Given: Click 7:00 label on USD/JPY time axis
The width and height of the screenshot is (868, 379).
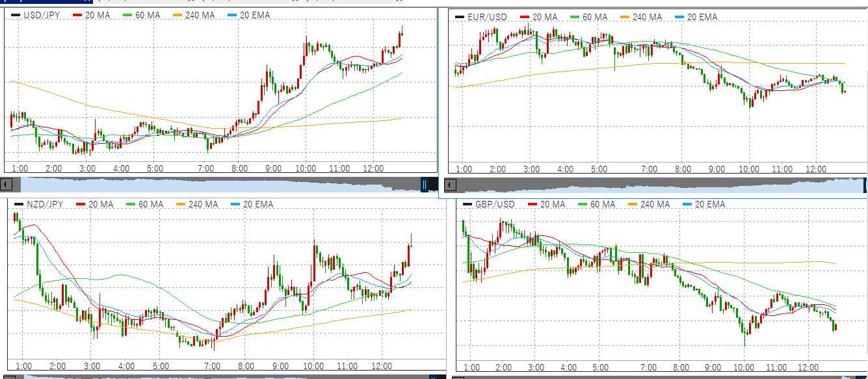Looking at the screenshot, I should click(x=206, y=168).
